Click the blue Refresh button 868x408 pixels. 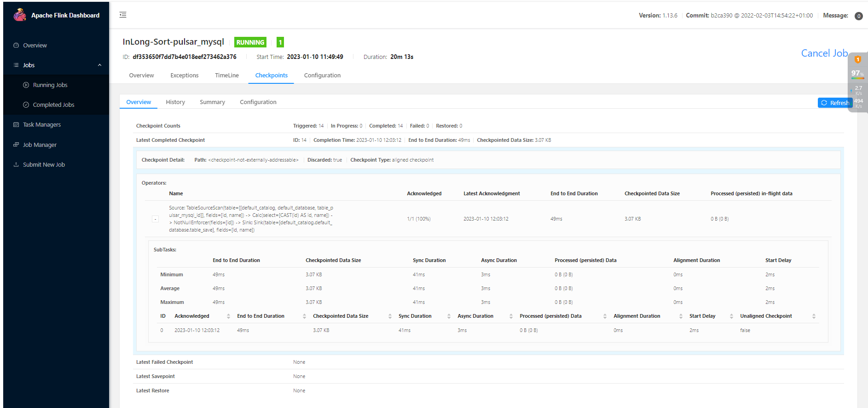[x=835, y=103]
